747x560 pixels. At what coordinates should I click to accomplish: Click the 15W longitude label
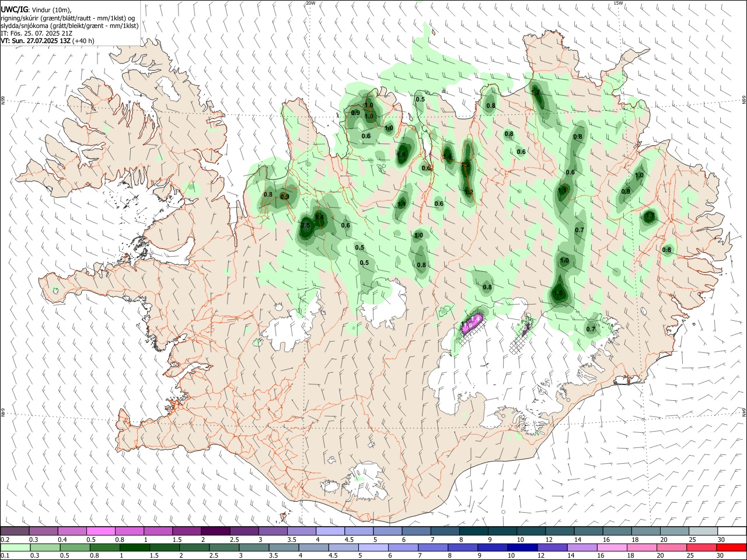618,3
